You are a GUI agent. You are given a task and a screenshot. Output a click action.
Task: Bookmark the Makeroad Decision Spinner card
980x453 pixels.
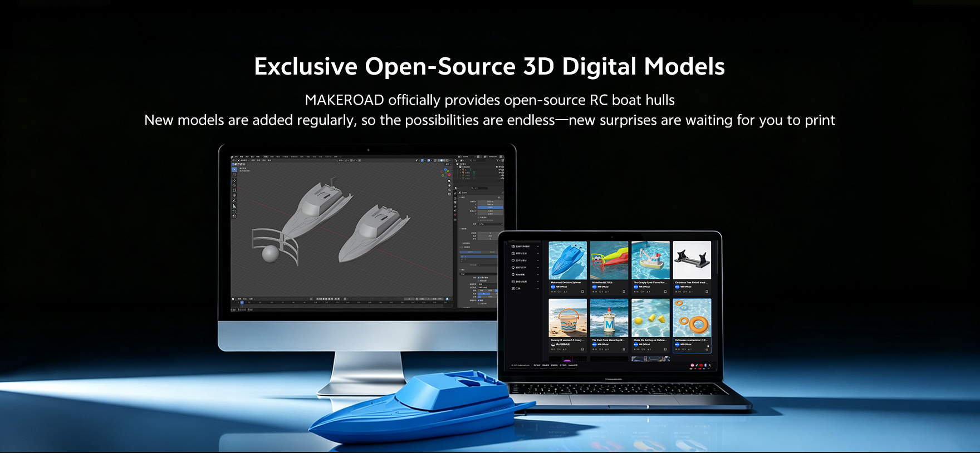(583, 292)
